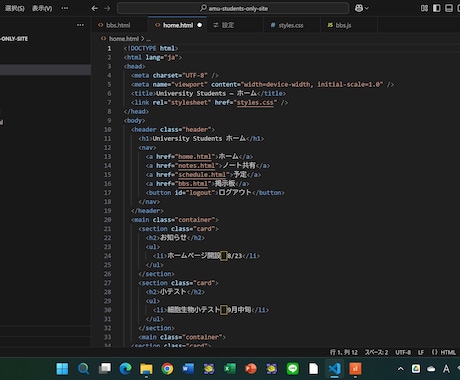Open the title bar overflow menu ellipsis

pyautogui.click(x=65, y=8)
